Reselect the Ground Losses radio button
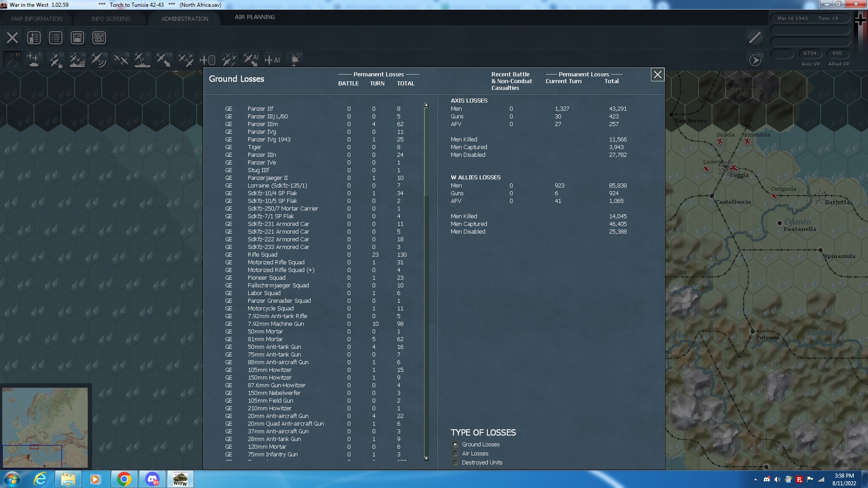 [455, 444]
